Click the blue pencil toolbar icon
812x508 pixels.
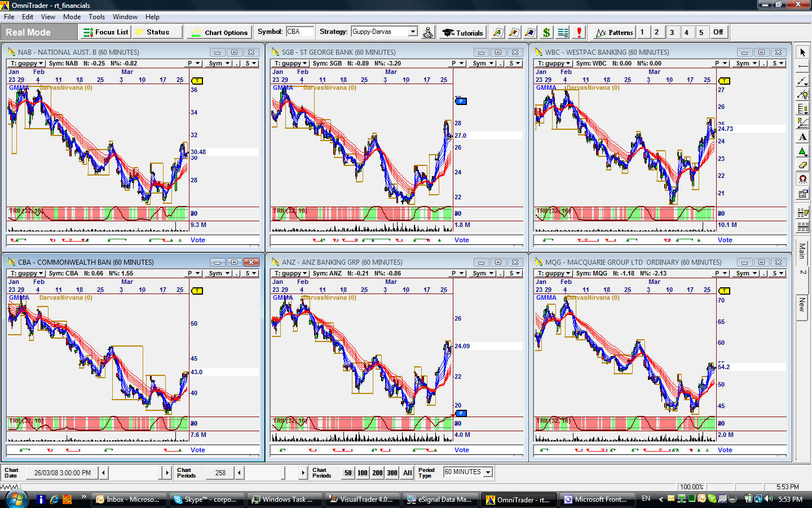click(x=530, y=32)
